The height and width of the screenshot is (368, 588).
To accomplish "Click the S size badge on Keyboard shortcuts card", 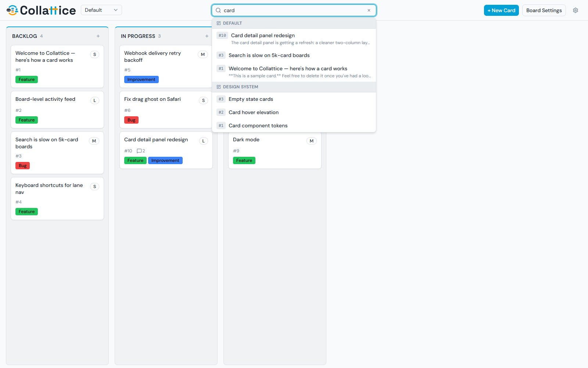I will (x=94, y=187).
